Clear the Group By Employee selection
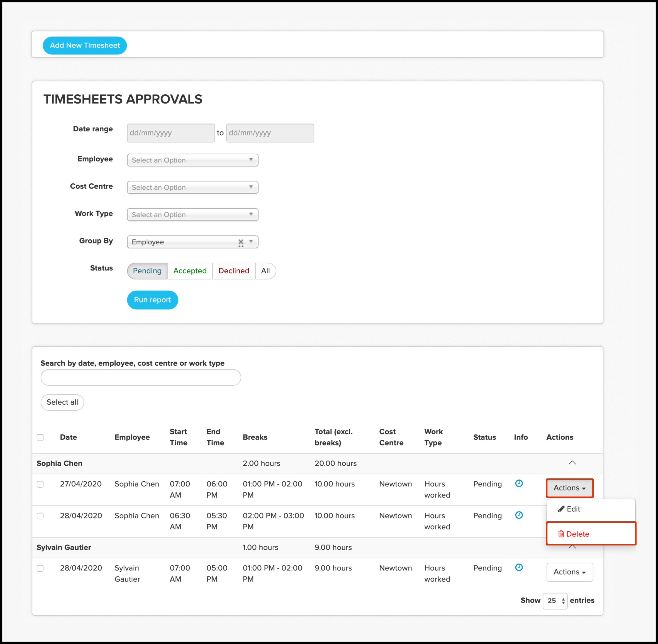The image size is (658, 644). [241, 242]
